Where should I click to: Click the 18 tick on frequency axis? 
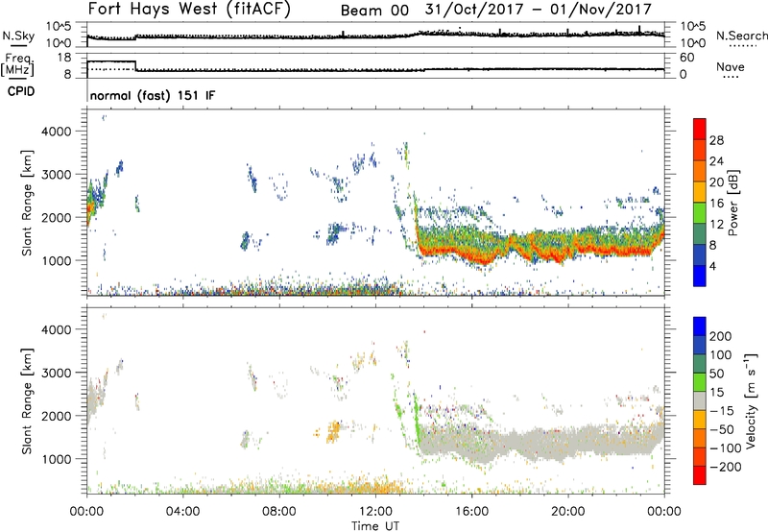[63, 58]
